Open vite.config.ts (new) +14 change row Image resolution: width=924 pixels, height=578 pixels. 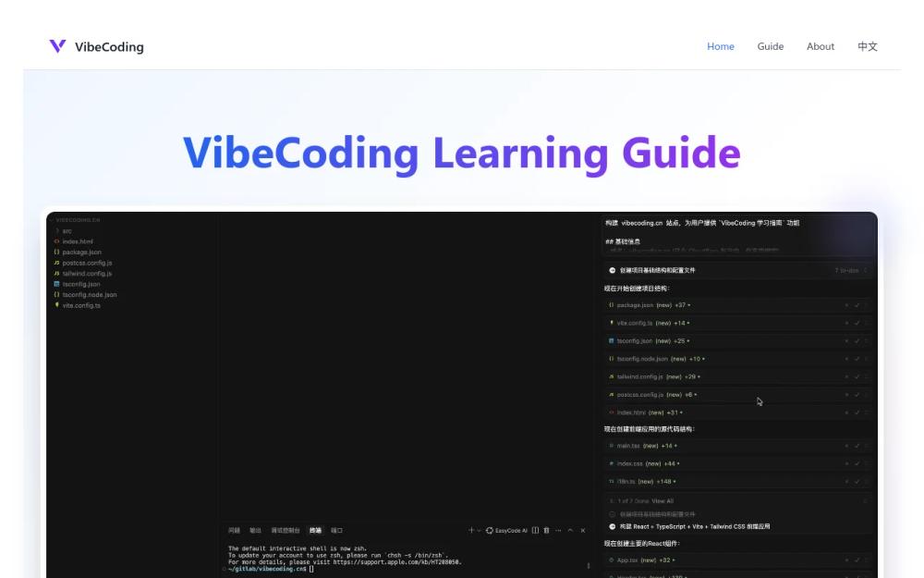[x=737, y=323]
